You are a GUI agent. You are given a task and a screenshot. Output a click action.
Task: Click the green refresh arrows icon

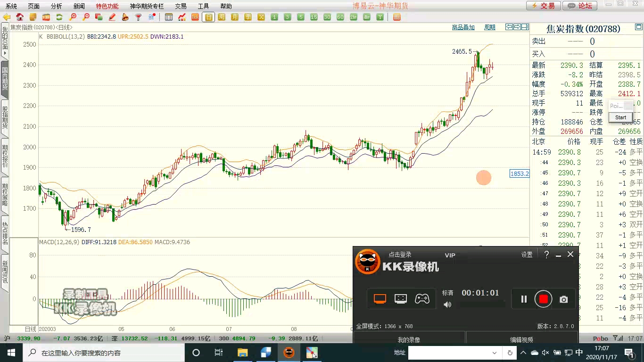(x=59, y=17)
